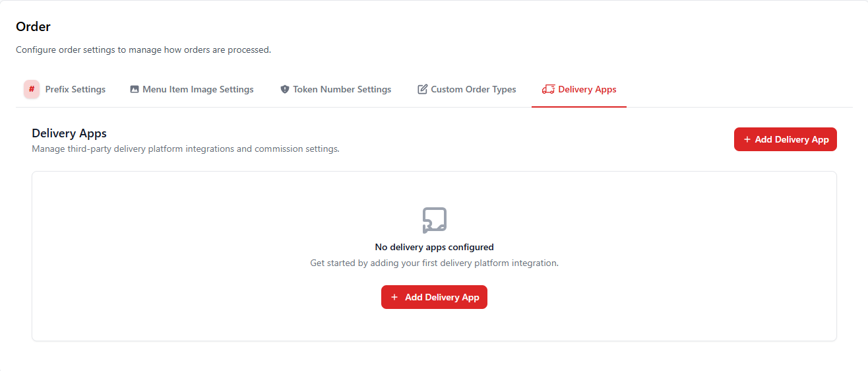Click the 'Delivery Apps' section heading
The width and height of the screenshot is (868, 371).
point(69,133)
